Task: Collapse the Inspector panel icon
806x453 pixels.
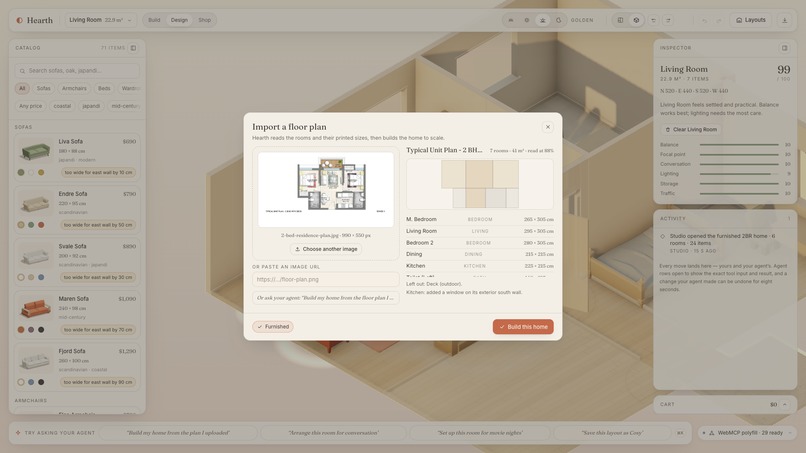Action: (784, 48)
